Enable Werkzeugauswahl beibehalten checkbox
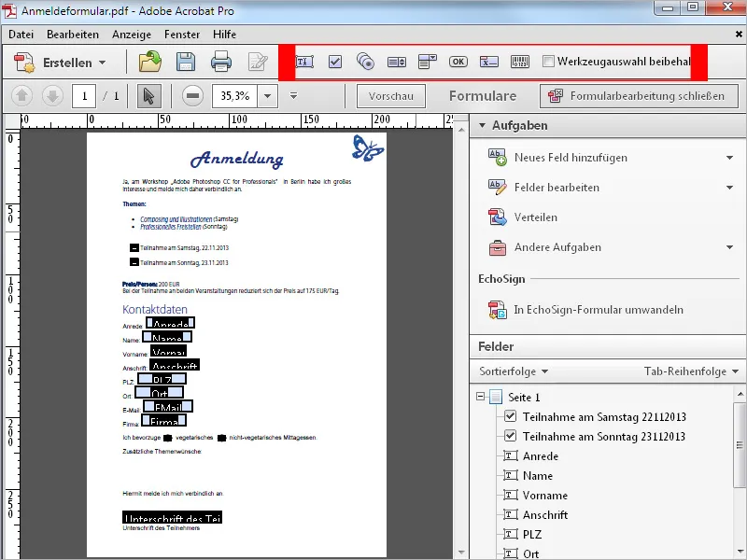Image resolution: width=747 pixels, height=560 pixels. pyautogui.click(x=549, y=62)
